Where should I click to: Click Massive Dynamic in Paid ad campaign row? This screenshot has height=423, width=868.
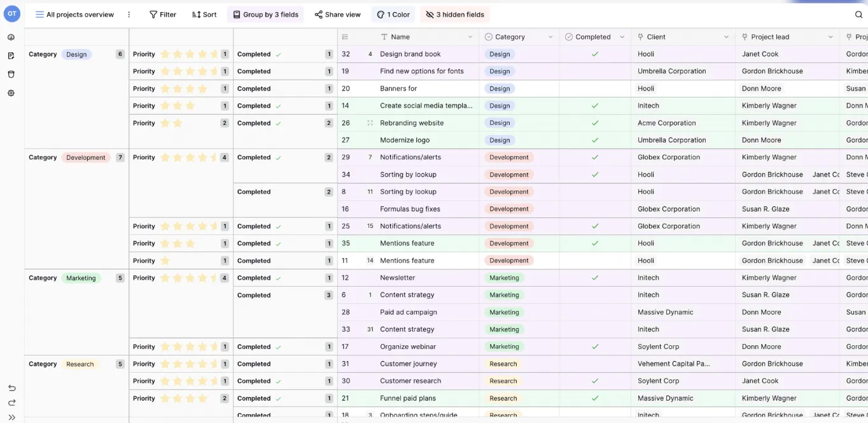(666, 312)
